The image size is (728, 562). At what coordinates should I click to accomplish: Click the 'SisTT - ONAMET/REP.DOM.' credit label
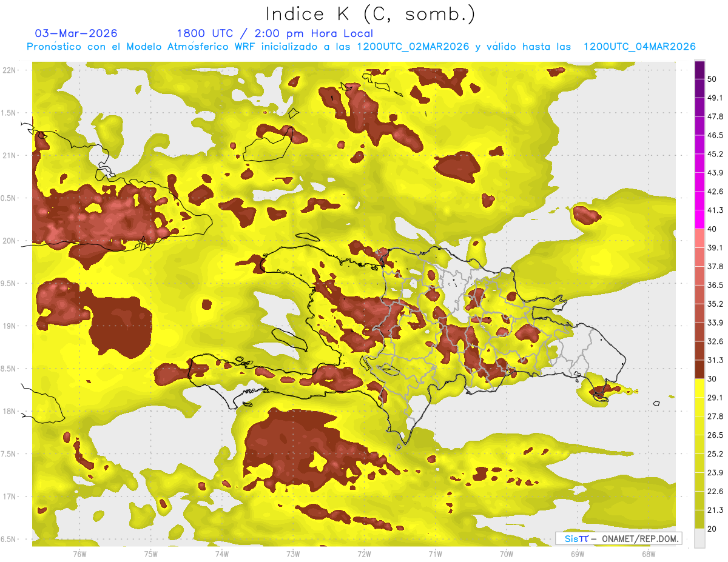coord(618,538)
